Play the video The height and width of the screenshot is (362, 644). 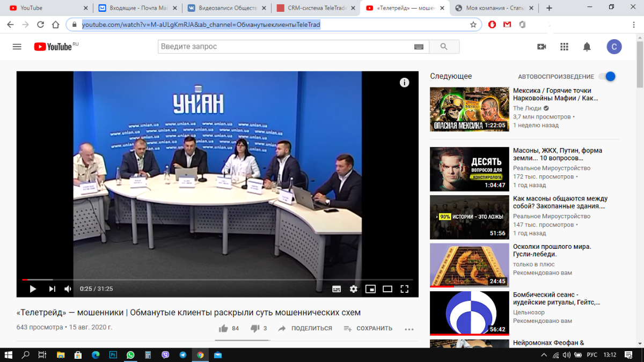(x=33, y=289)
